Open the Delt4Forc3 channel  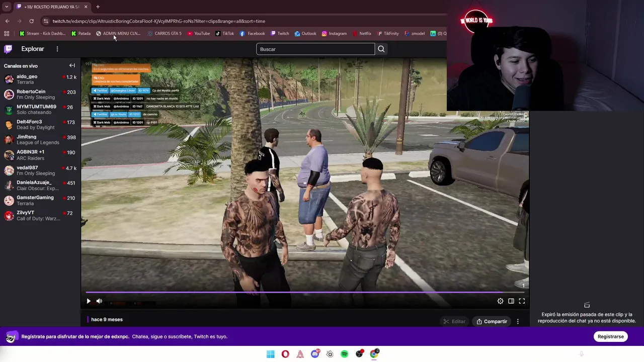point(40,125)
